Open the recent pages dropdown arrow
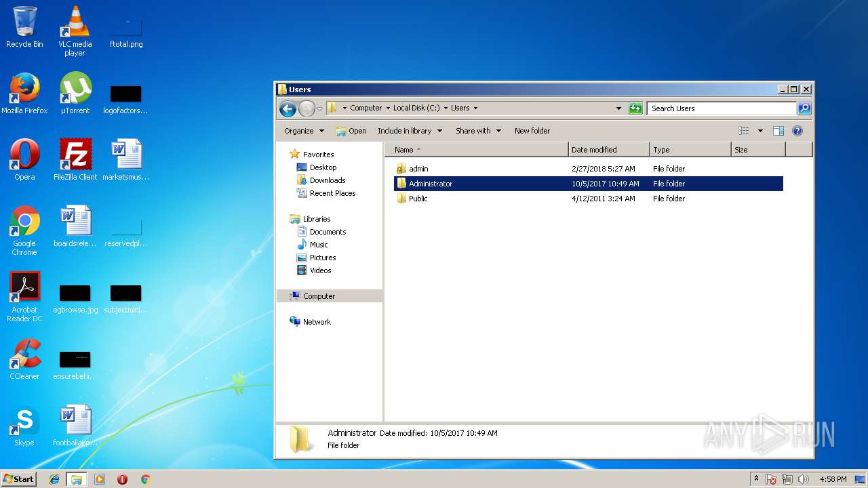The height and width of the screenshot is (488, 868). pyautogui.click(x=319, y=108)
